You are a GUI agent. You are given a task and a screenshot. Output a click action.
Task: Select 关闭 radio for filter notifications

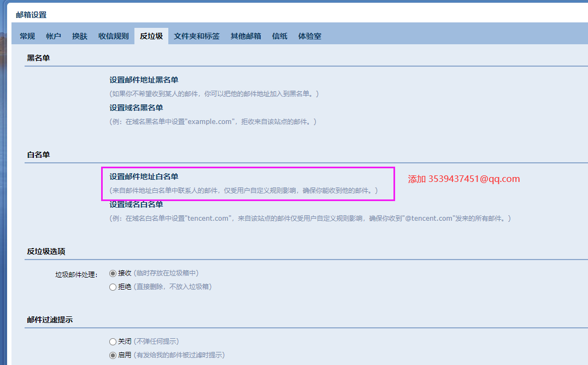pos(113,342)
